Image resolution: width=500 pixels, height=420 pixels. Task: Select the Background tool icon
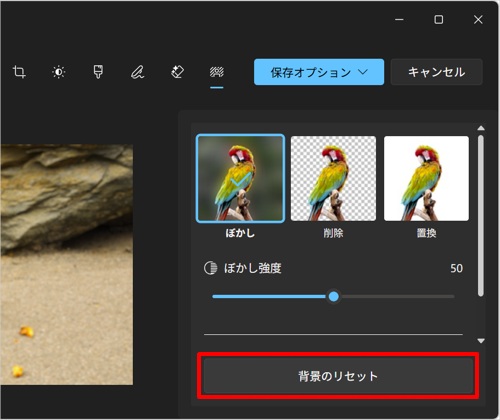click(x=217, y=72)
